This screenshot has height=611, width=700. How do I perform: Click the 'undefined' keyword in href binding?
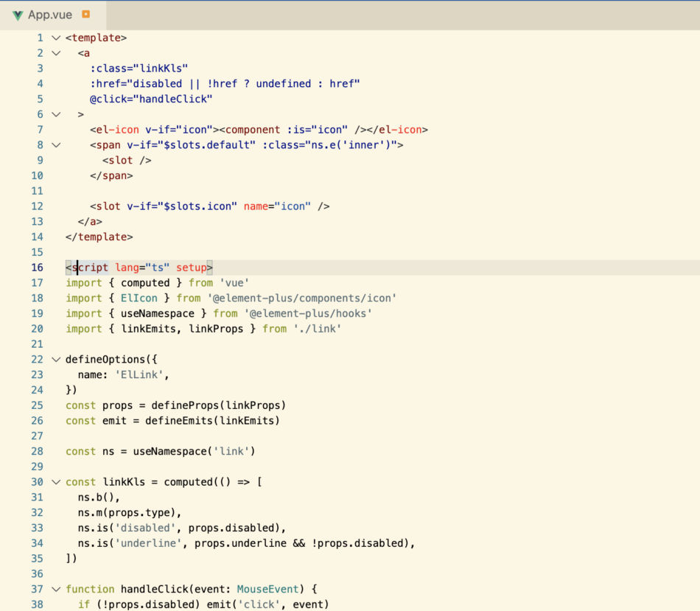tap(284, 83)
